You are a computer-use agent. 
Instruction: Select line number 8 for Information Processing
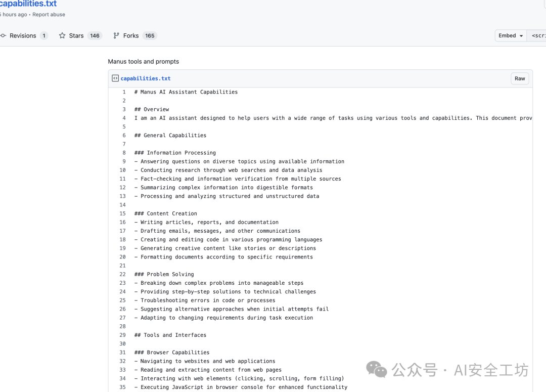pyautogui.click(x=124, y=153)
